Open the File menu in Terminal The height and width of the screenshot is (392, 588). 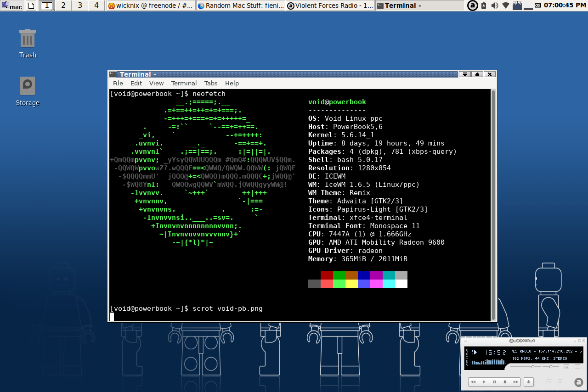click(x=118, y=83)
